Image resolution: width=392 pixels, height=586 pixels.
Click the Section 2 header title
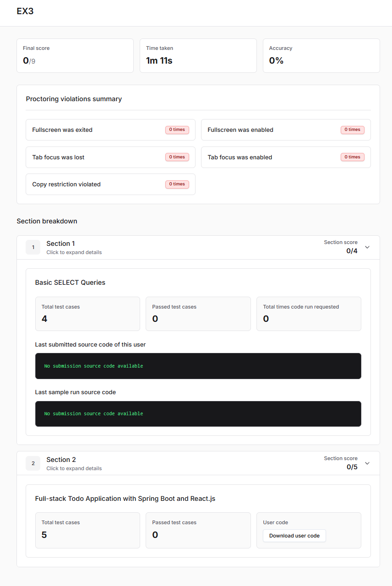tap(61, 460)
